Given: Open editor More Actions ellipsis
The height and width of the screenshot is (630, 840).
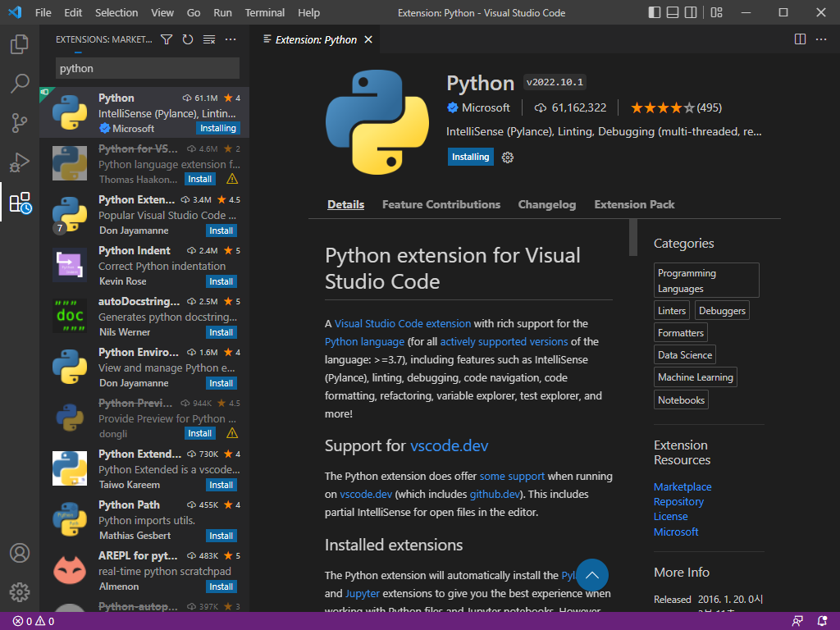Looking at the screenshot, I should click(820, 39).
